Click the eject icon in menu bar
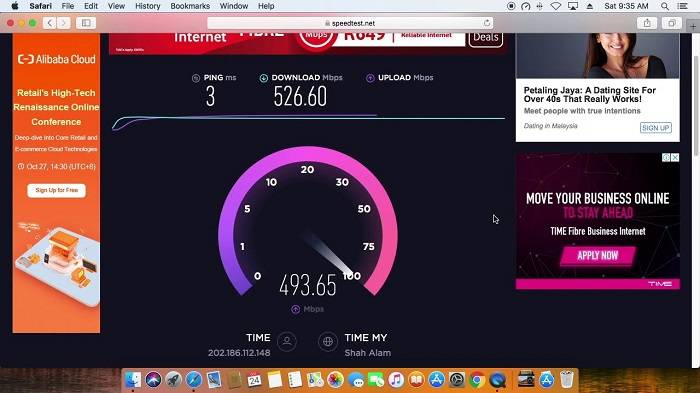This screenshot has width=700, height=393. pyautogui.click(x=590, y=6)
